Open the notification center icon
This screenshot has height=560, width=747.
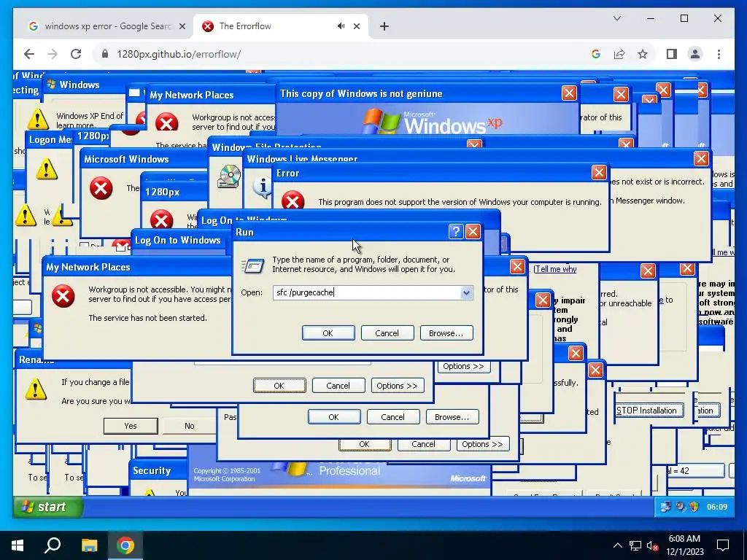coord(723,545)
